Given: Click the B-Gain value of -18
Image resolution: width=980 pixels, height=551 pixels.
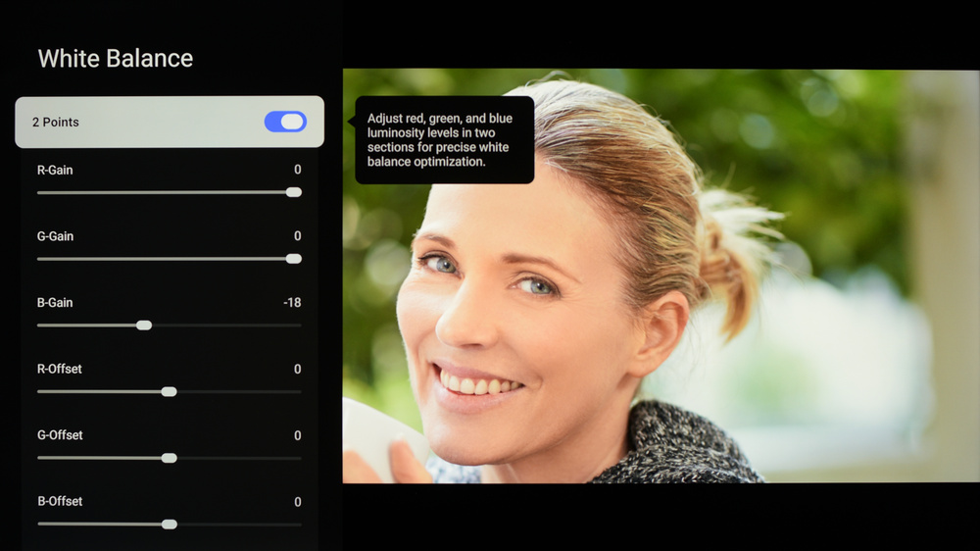Looking at the screenshot, I should [292, 303].
